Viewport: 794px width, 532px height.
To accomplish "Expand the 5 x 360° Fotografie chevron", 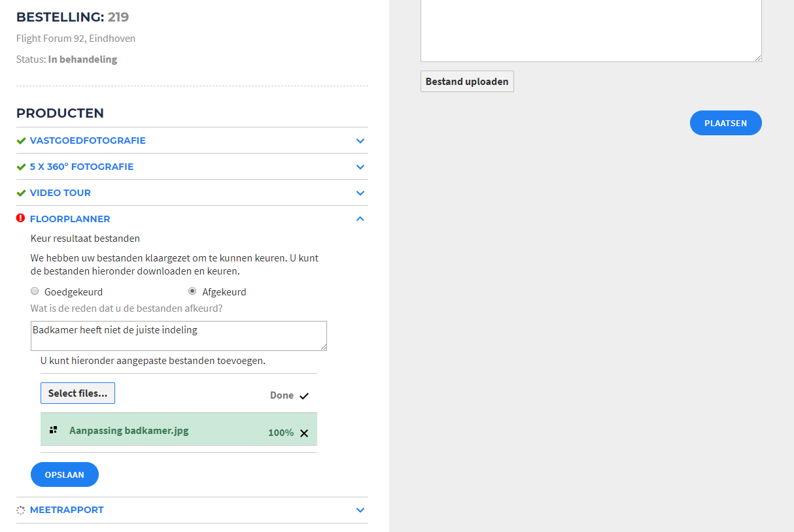I will click(x=360, y=167).
